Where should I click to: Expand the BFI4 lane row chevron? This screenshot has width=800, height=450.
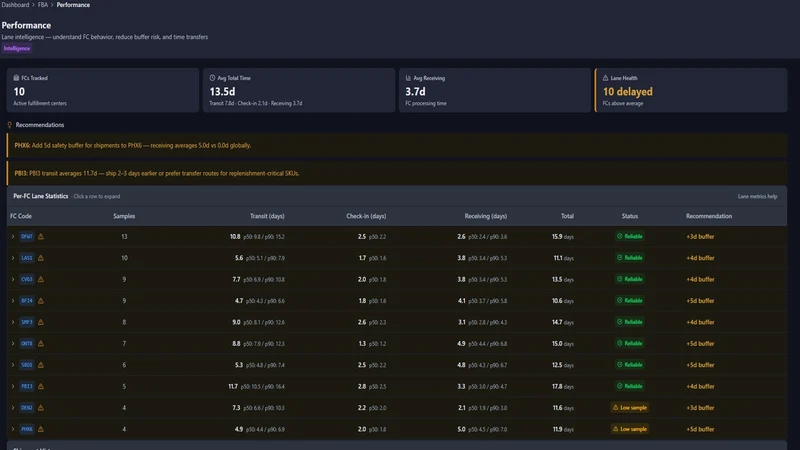13,301
